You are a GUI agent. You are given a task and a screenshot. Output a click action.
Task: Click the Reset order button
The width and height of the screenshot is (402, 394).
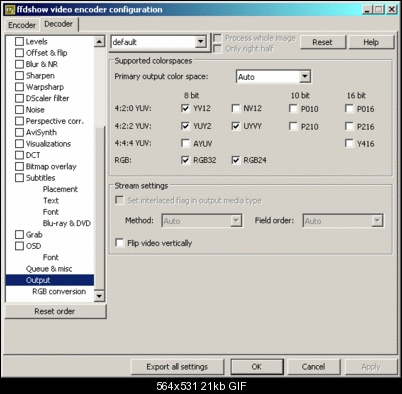(x=55, y=311)
